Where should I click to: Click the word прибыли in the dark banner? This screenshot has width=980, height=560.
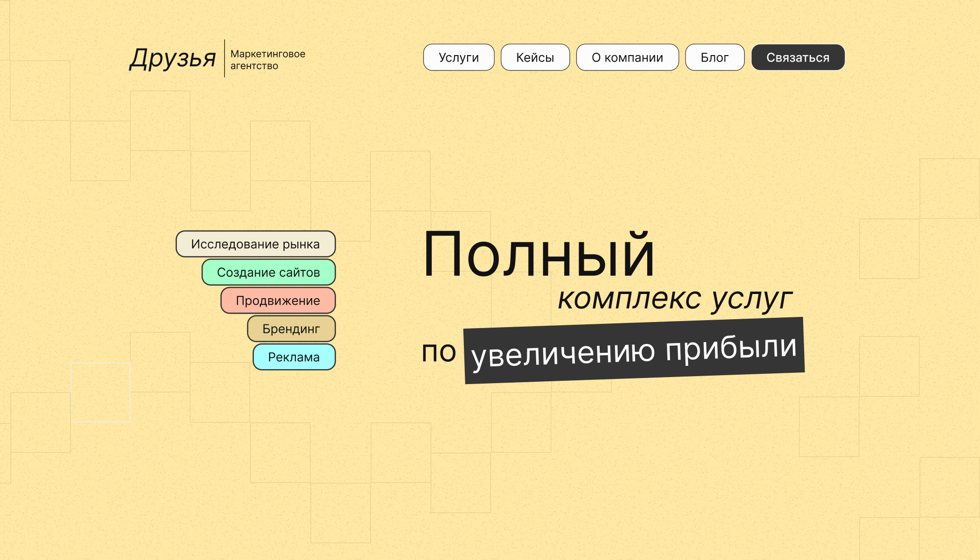pos(731,348)
